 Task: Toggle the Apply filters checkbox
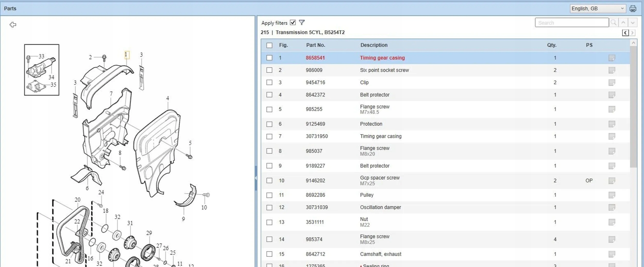point(293,23)
